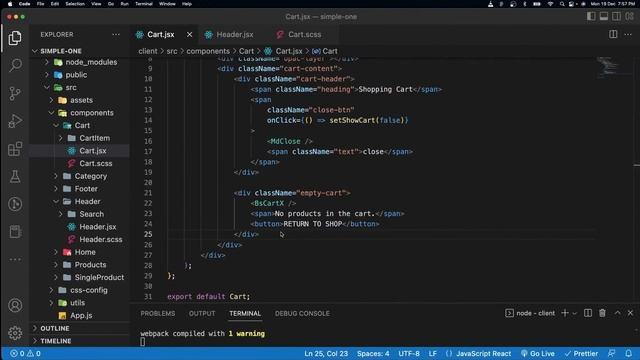
Task: Toggle the primary side bar layout icon
Action: [591, 16]
